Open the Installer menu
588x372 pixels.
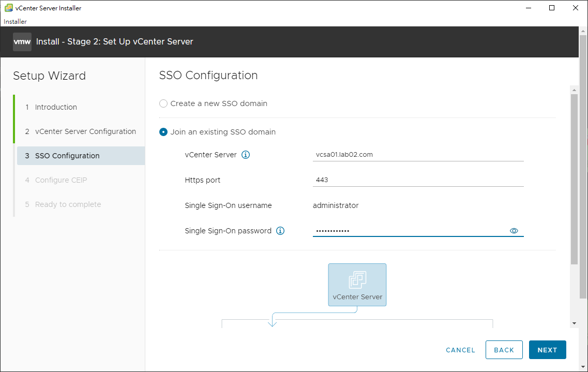pyautogui.click(x=15, y=21)
